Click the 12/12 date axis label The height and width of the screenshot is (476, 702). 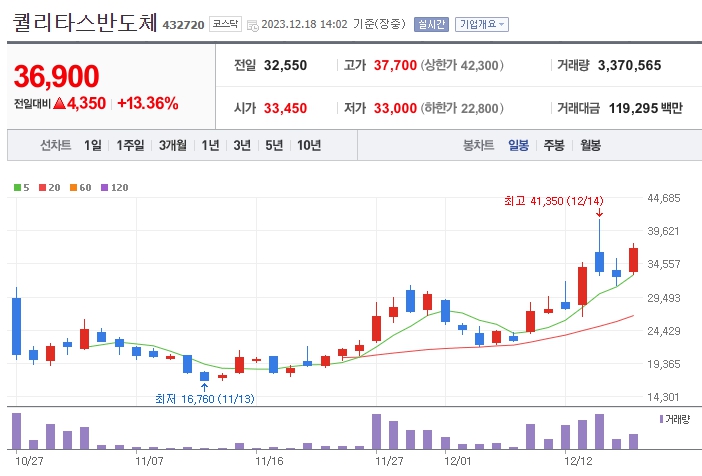coord(578,461)
